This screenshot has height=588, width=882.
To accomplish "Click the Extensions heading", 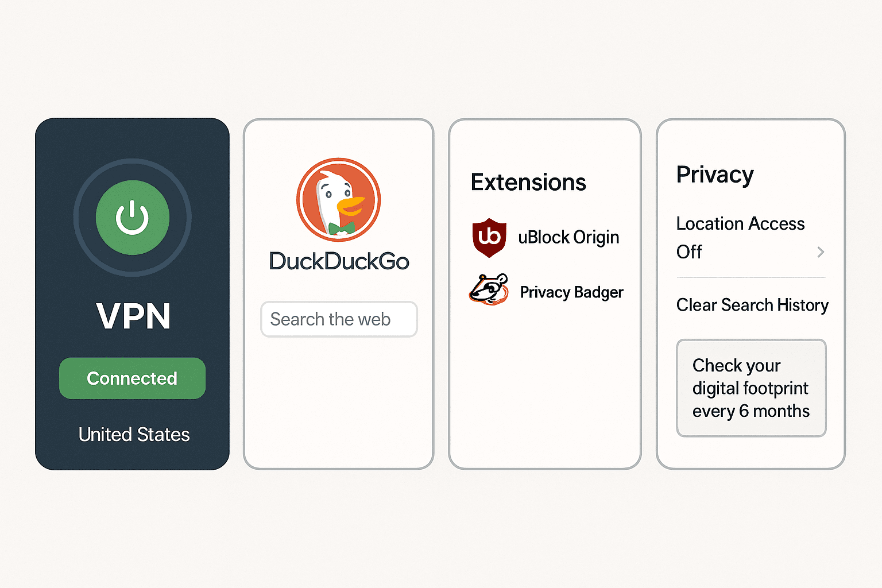I will coord(528,183).
